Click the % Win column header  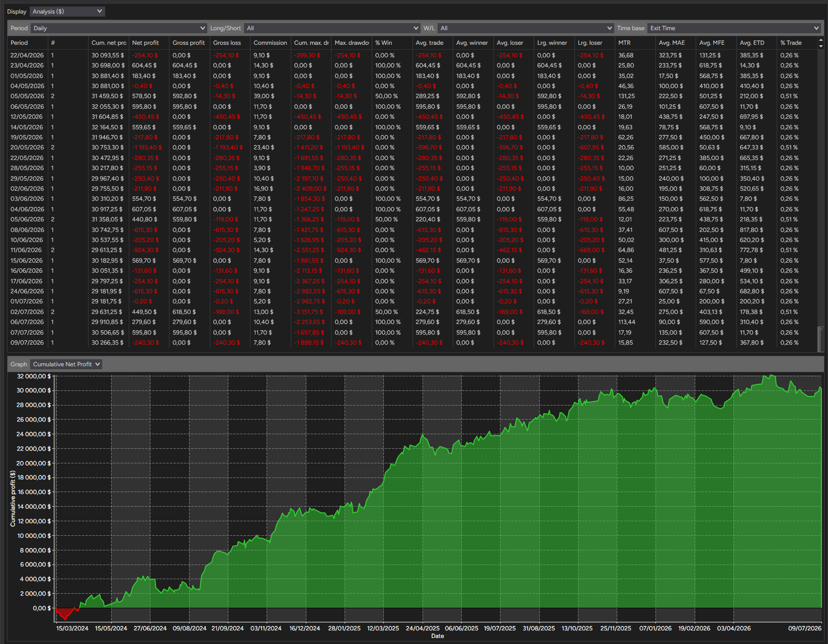pyautogui.click(x=392, y=43)
